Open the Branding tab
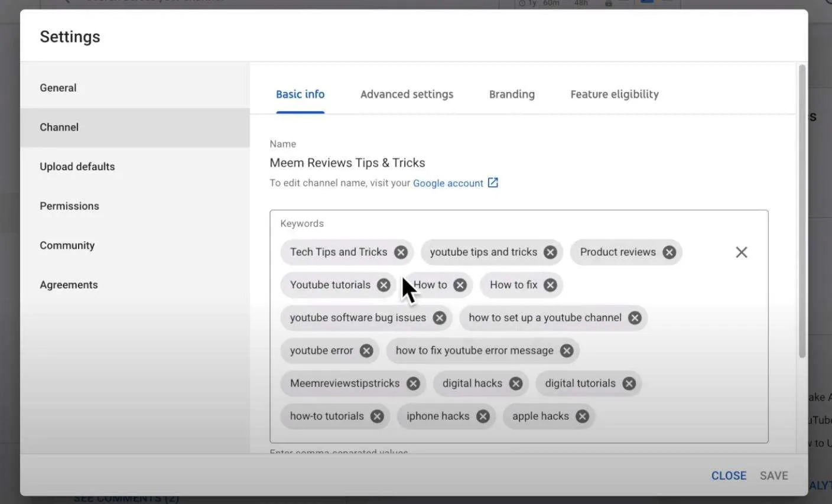Screen dimensions: 832x504 coord(512,95)
